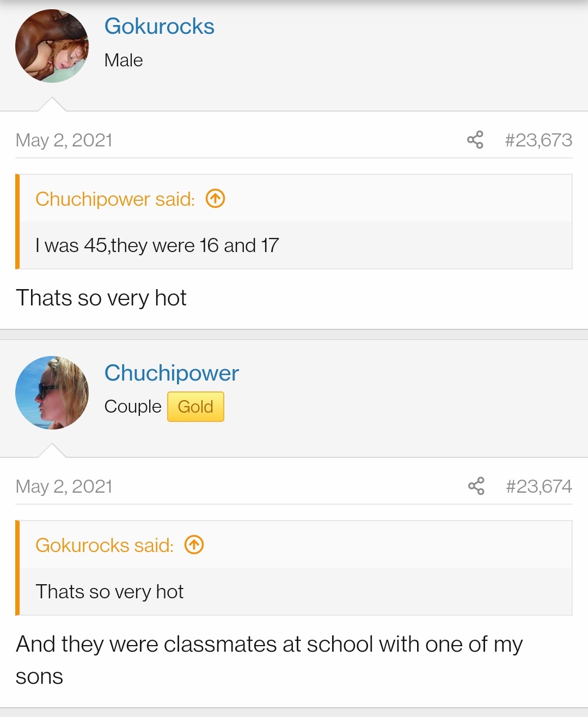The height and width of the screenshot is (717, 588).
Task: Click the 'Gokurocks said:' quote header
Action: pyautogui.click(x=105, y=545)
